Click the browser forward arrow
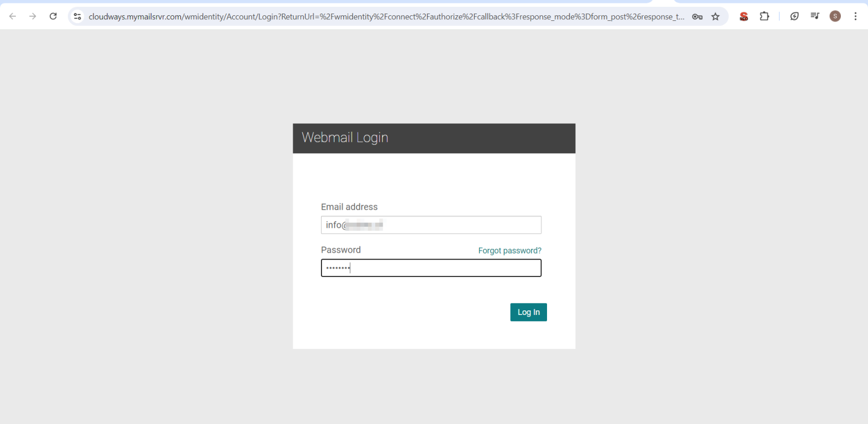Image resolution: width=868 pixels, height=424 pixels. click(x=33, y=16)
